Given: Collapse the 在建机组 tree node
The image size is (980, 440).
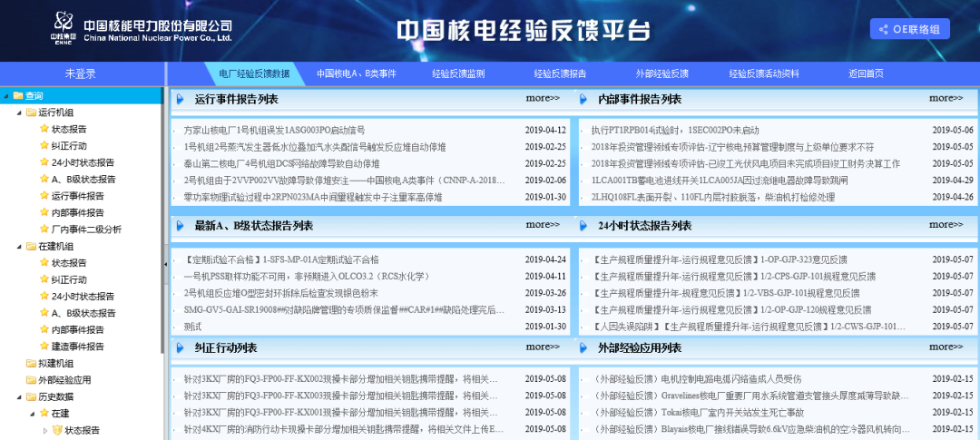Looking at the screenshot, I should (19, 247).
